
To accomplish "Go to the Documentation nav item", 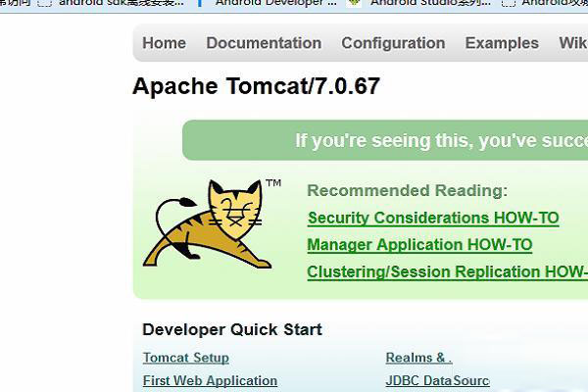I will click(264, 43).
